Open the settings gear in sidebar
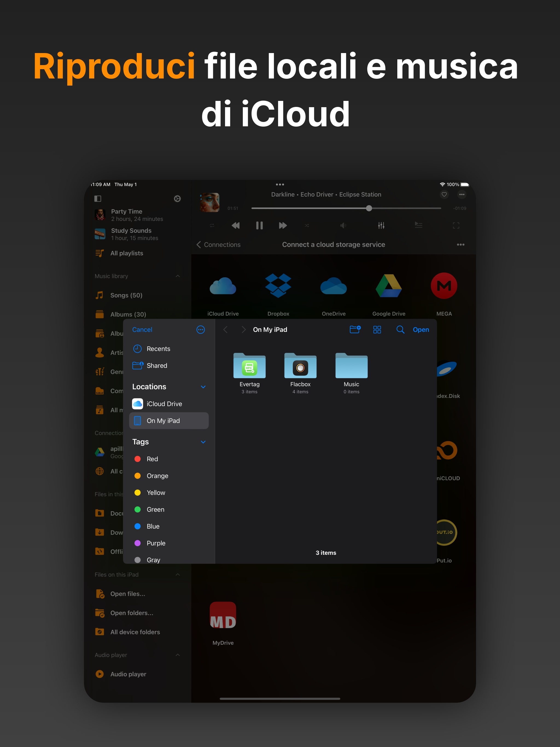The height and width of the screenshot is (747, 560). click(177, 199)
